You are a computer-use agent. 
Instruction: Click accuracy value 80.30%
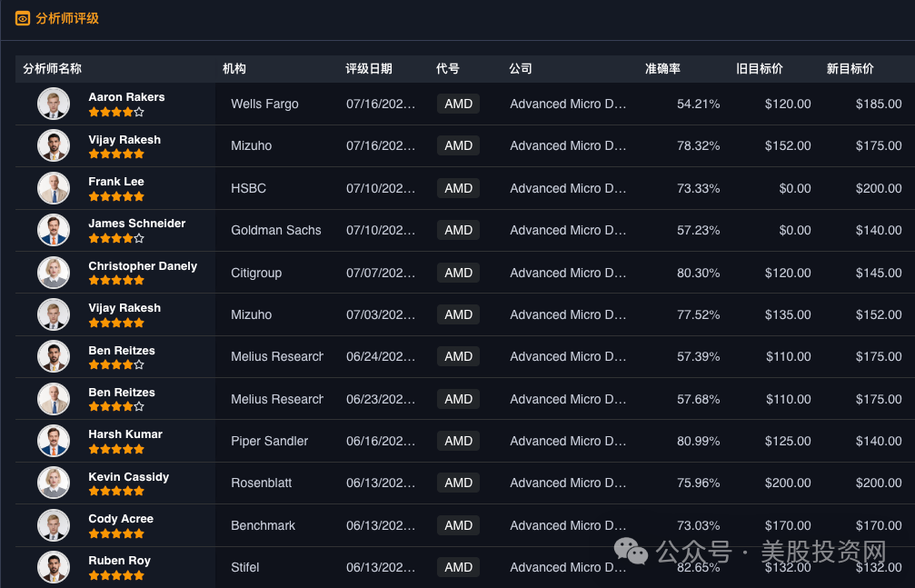coord(699,273)
